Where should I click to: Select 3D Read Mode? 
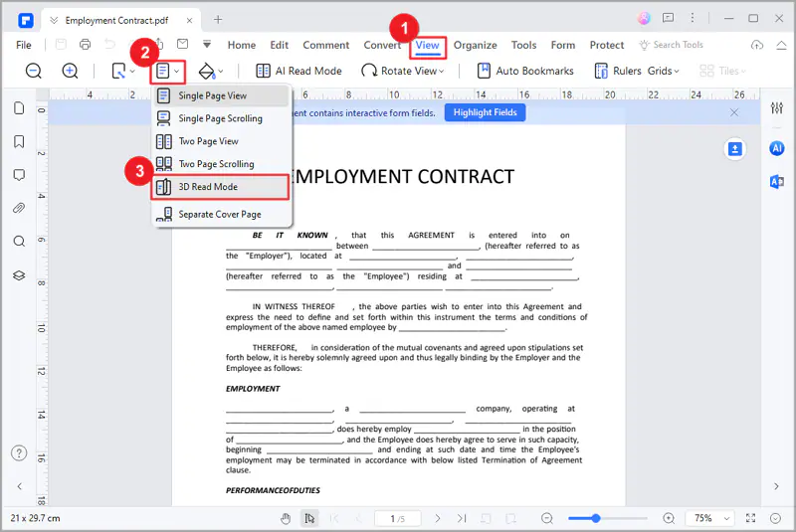220,187
